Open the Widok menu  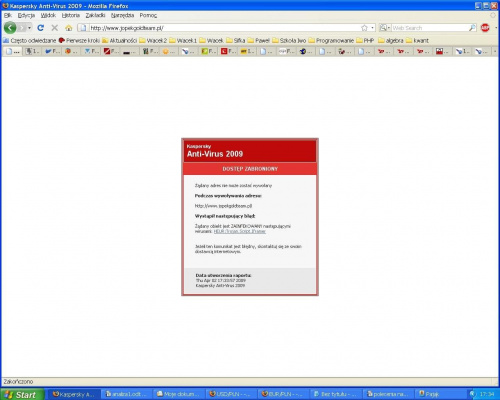[48, 15]
